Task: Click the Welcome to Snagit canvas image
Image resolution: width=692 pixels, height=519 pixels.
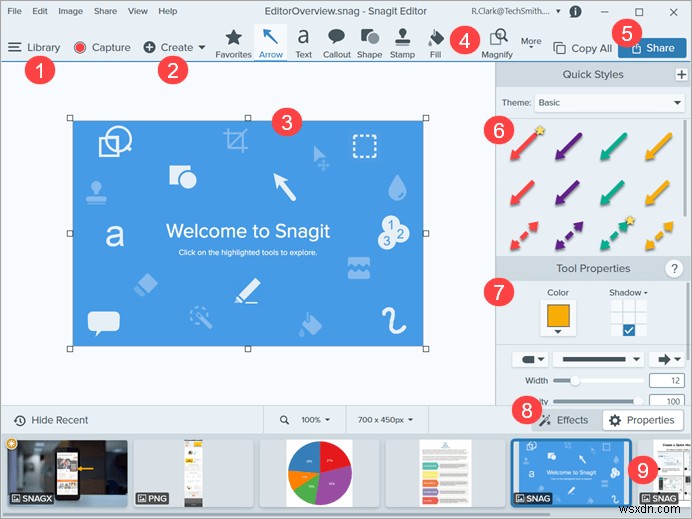Action: click(248, 233)
